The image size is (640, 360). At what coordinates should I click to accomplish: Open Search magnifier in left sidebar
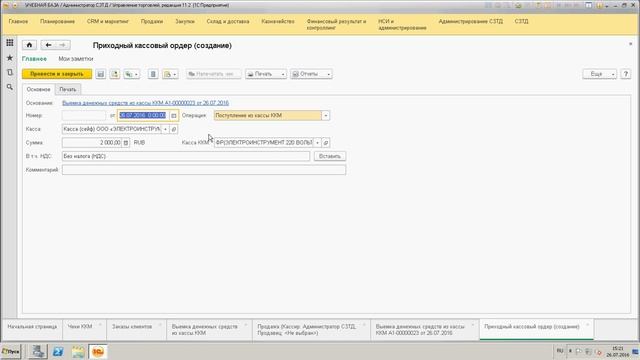click(x=10, y=87)
